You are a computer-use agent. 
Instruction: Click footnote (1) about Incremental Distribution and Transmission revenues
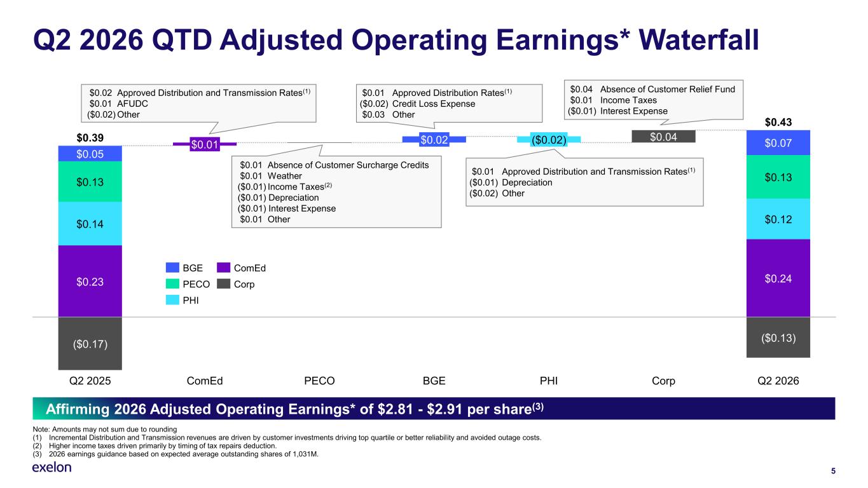click(287, 437)
